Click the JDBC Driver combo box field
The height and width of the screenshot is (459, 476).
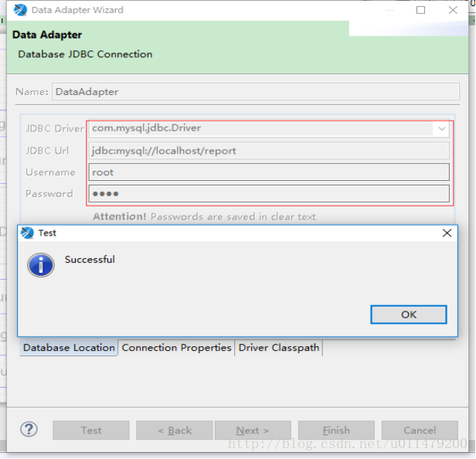pyautogui.click(x=269, y=129)
